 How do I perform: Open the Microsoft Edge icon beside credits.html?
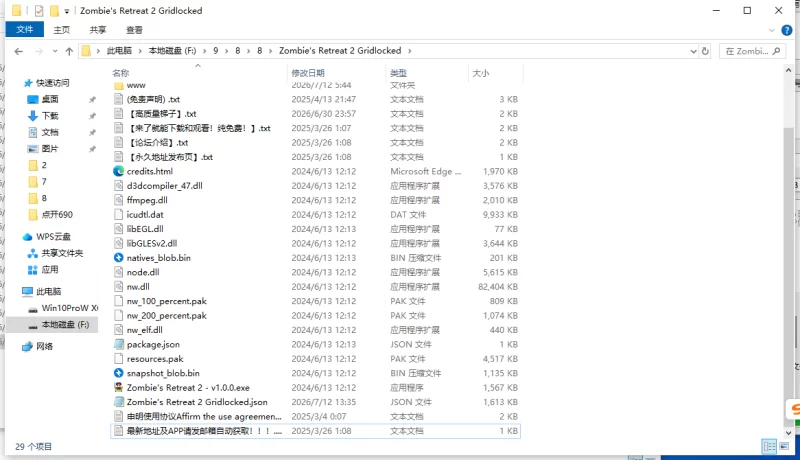[118, 171]
